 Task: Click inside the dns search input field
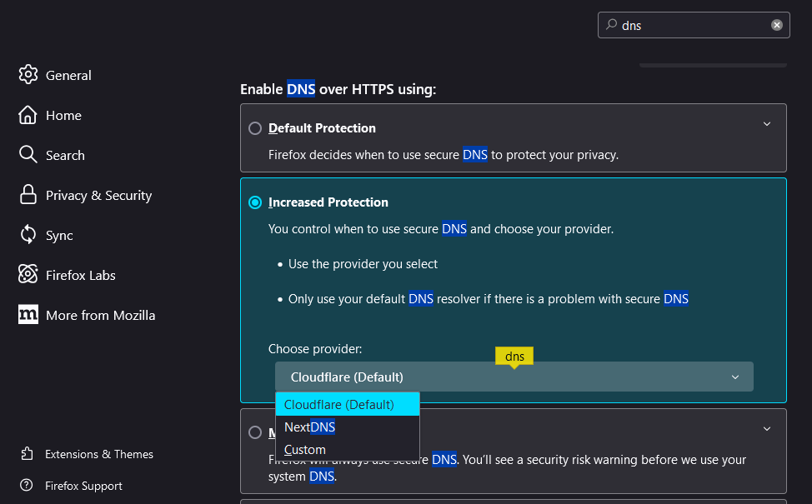pos(694,25)
